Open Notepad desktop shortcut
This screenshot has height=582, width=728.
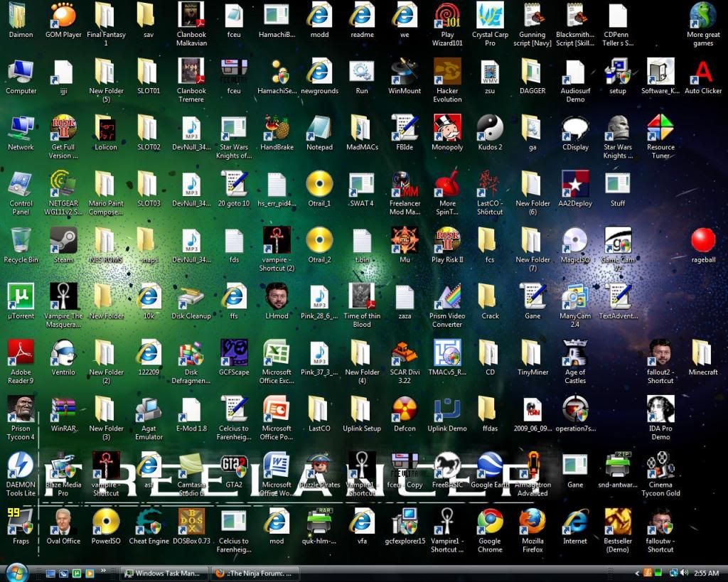point(319,128)
